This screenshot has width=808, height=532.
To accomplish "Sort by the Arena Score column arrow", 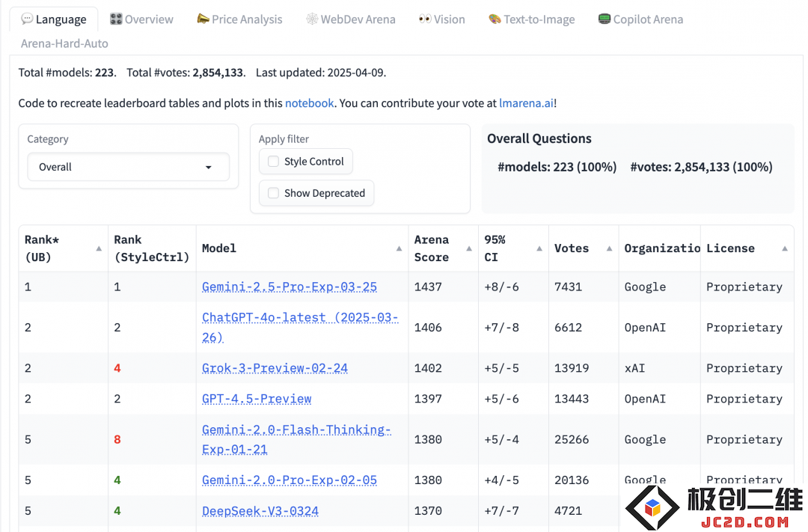I will click(x=469, y=248).
